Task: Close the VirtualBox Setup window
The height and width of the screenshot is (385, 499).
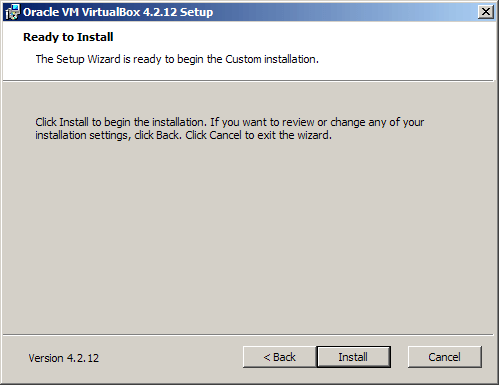Action: [x=486, y=12]
